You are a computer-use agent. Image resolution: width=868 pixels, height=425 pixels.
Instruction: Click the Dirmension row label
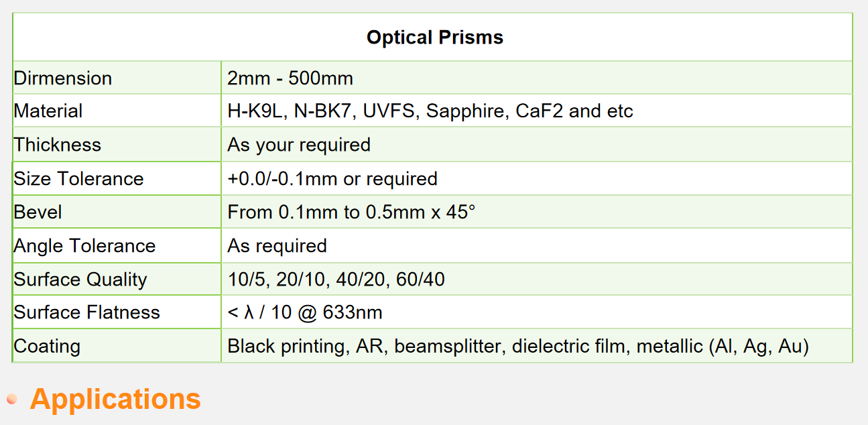click(63, 78)
